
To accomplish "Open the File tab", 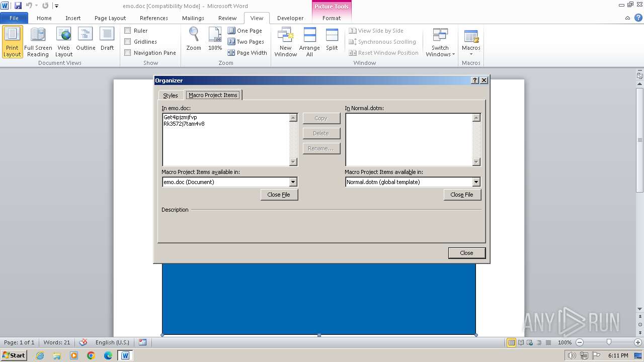I will point(14,18).
